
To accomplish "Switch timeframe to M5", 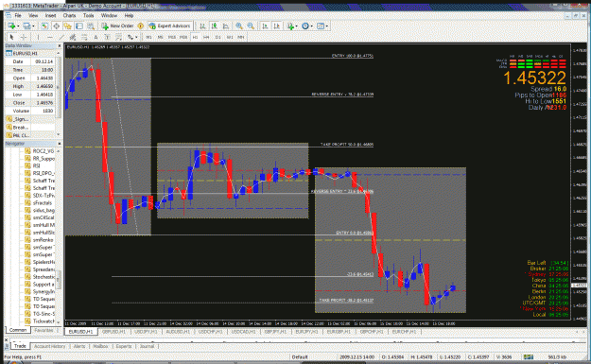I will pos(161,37).
